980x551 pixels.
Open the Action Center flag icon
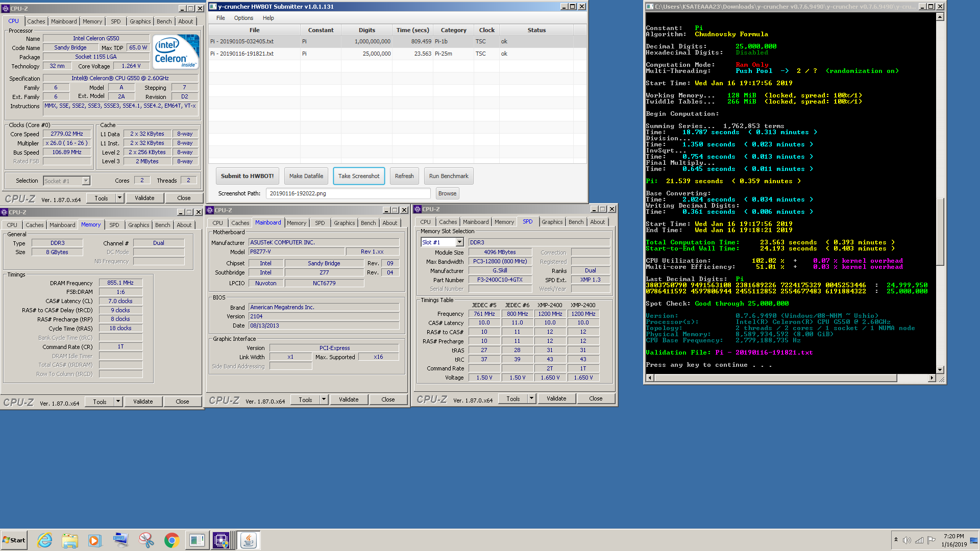tap(932, 540)
